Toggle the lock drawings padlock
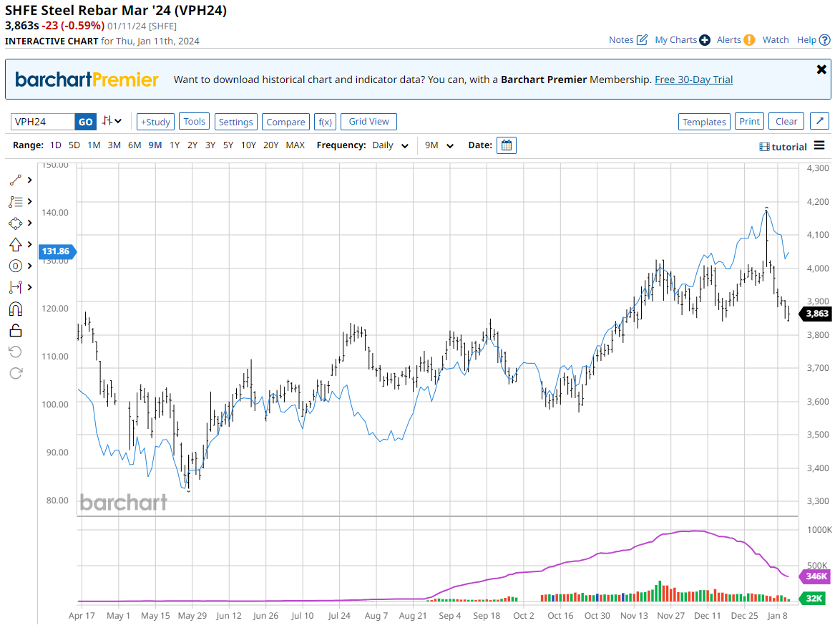Image resolution: width=840 pixels, height=633 pixels. (16, 331)
